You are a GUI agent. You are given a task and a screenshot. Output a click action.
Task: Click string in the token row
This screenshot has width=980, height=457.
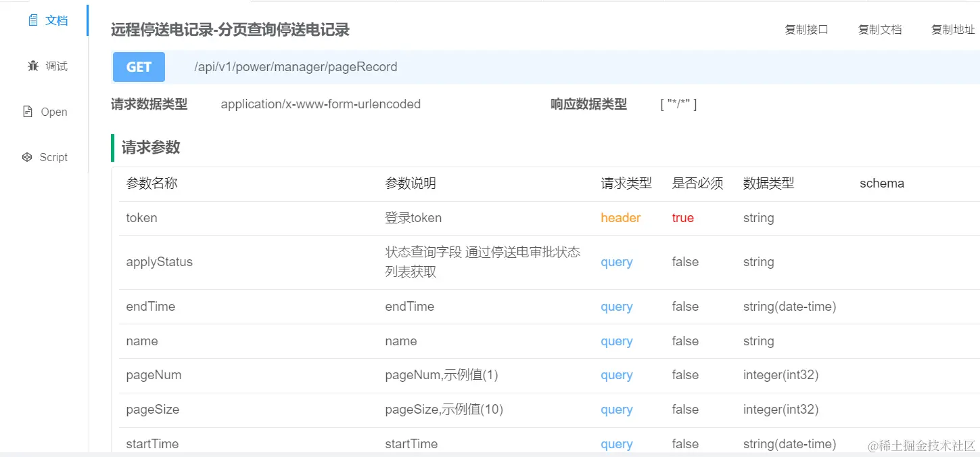pyautogui.click(x=758, y=218)
